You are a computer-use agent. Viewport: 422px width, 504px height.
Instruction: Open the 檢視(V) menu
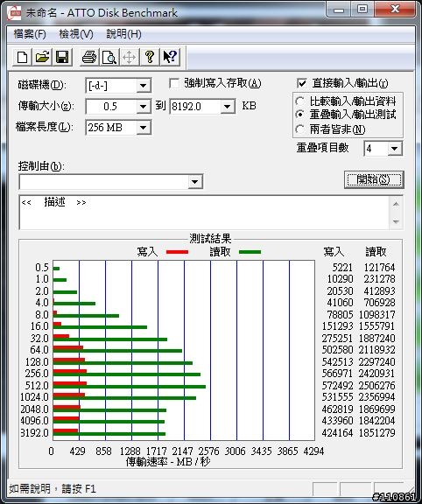[x=76, y=34]
